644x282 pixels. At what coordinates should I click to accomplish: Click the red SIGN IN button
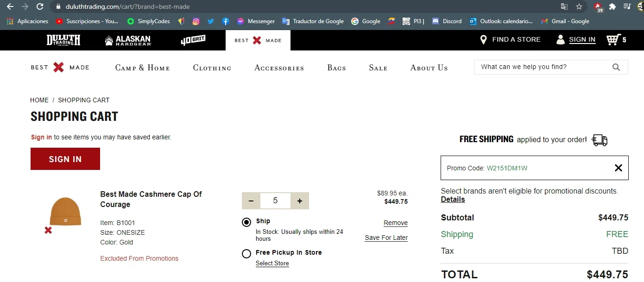[x=65, y=159]
